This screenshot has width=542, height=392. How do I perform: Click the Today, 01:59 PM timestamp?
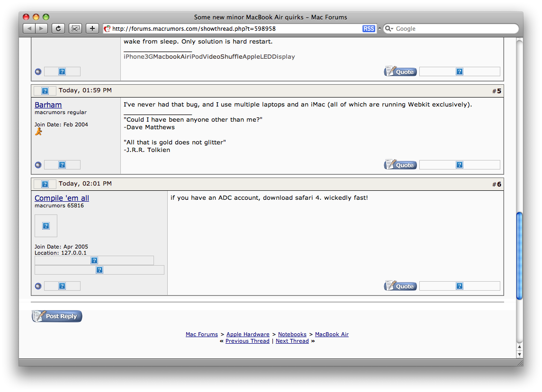[85, 90]
